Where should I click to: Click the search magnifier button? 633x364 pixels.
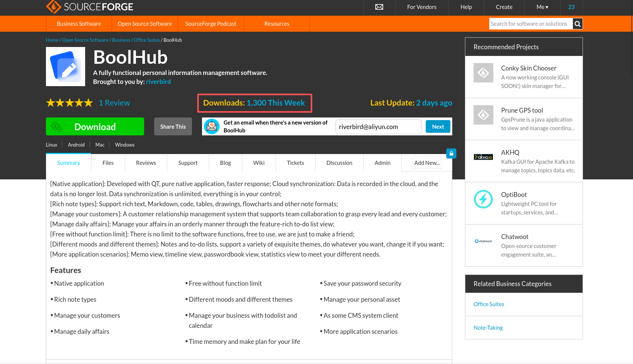[578, 24]
